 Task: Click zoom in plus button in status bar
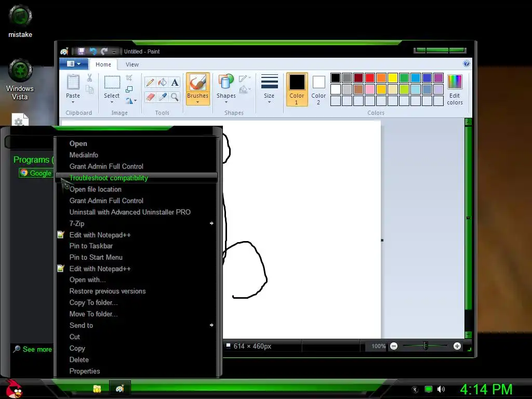pos(457,346)
